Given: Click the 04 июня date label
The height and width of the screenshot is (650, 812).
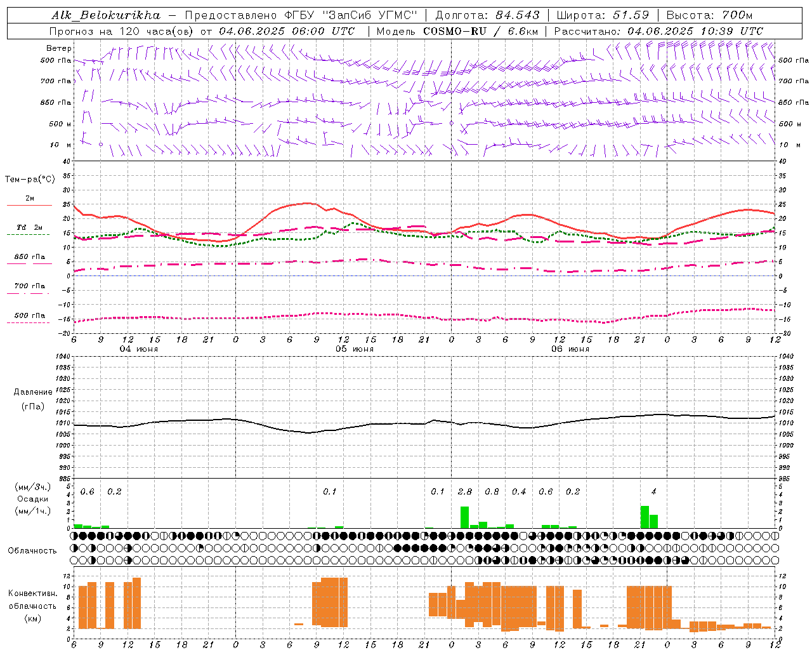Looking at the screenshot, I should pyautogui.click(x=139, y=349).
